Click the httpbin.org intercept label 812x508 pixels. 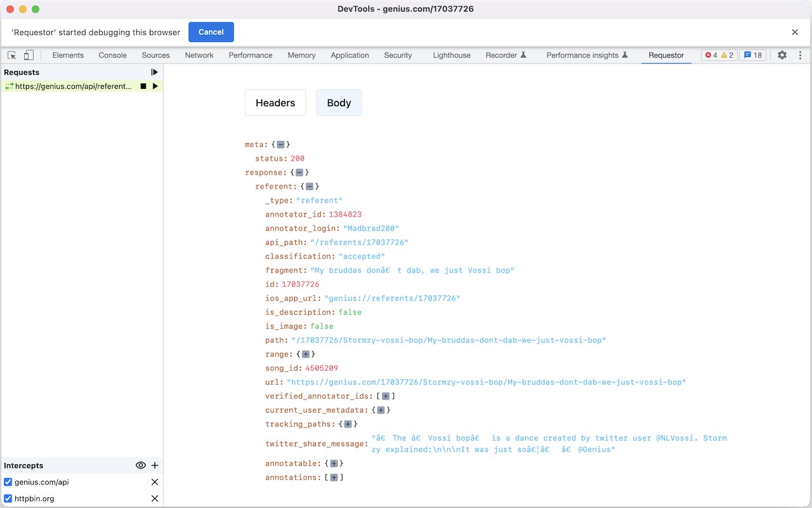34,498
